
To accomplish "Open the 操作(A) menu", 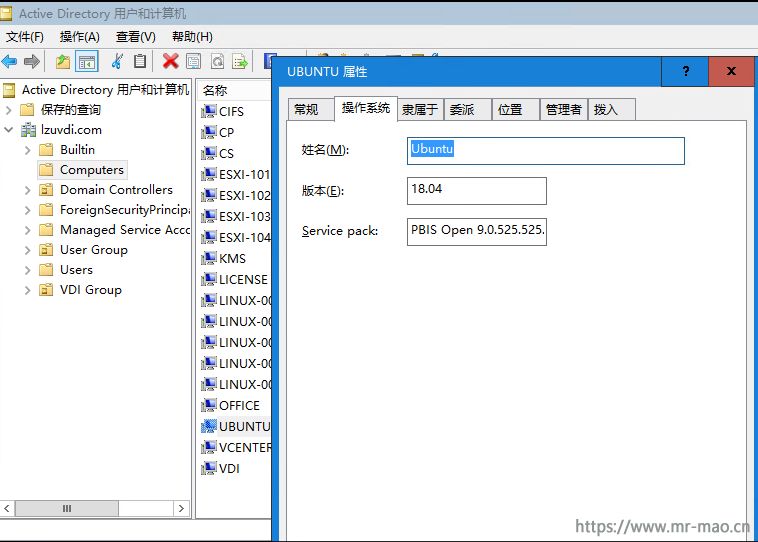I will point(80,37).
